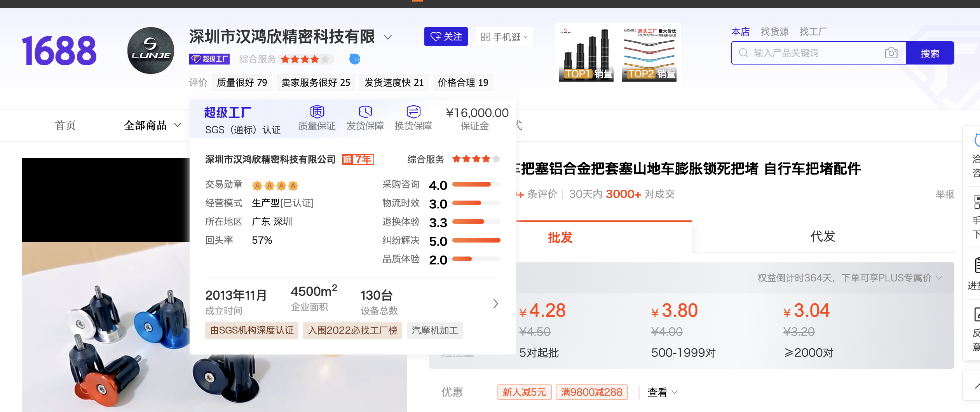
Task: Go to the 首页 store home
Action: tap(65, 125)
